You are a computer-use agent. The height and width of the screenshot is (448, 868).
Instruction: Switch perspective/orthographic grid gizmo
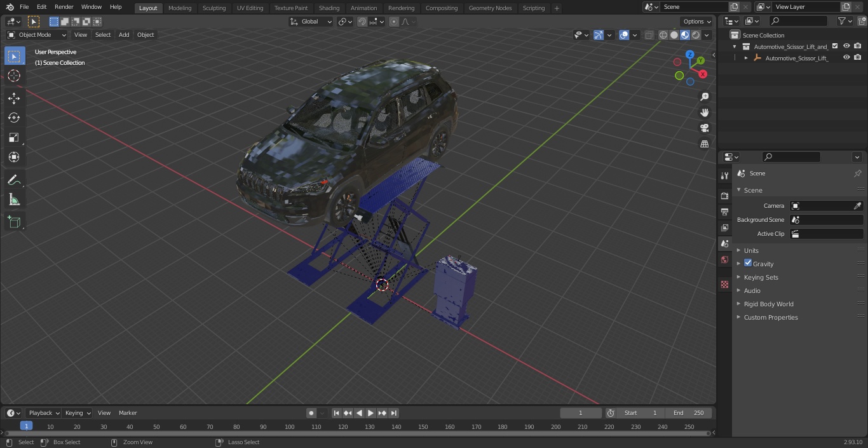point(704,144)
